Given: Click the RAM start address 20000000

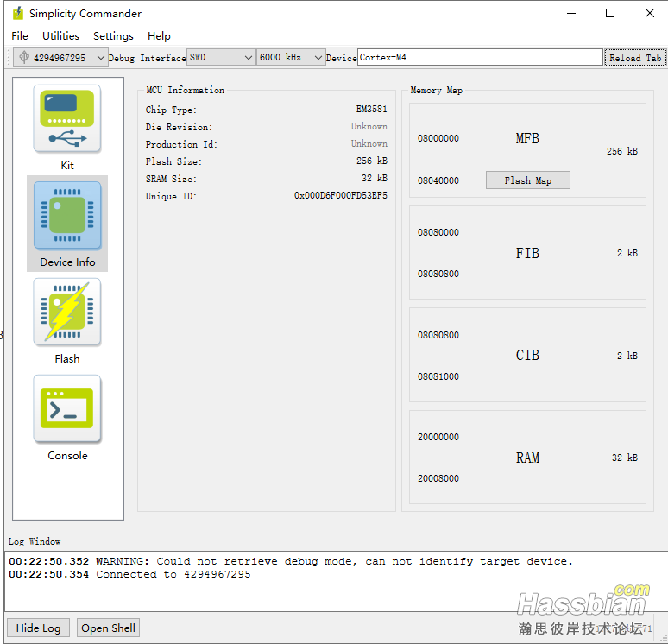Looking at the screenshot, I should pyautogui.click(x=438, y=438).
